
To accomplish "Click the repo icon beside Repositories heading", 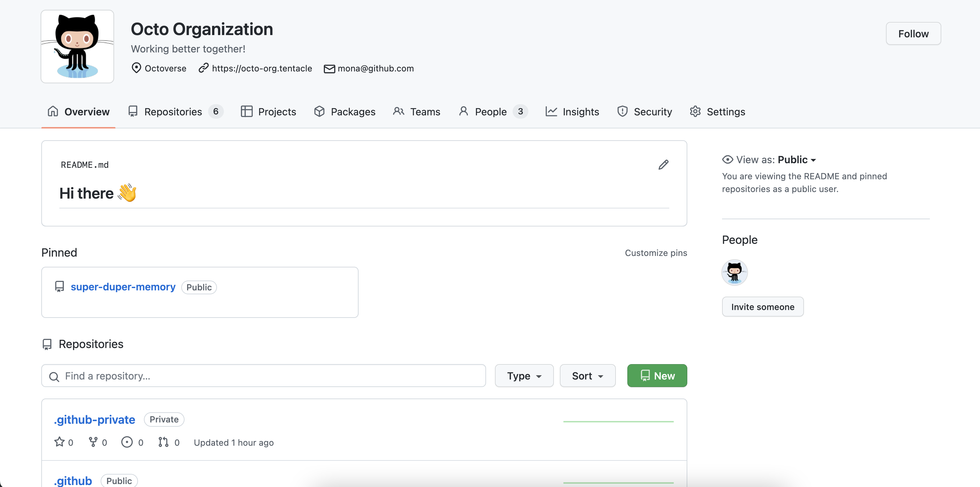I will (47, 344).
